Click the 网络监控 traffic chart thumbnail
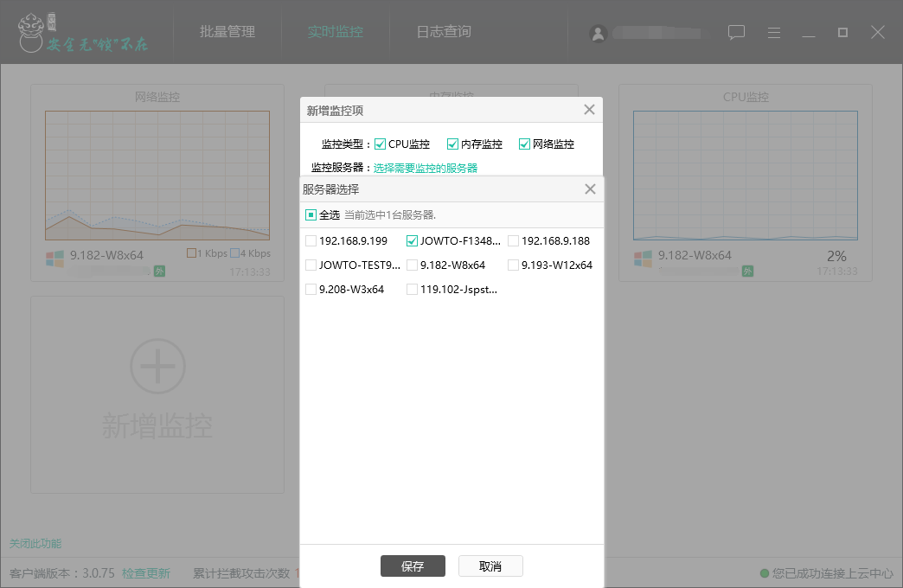This screenshot has height=588, width=903. click(157, 175)
